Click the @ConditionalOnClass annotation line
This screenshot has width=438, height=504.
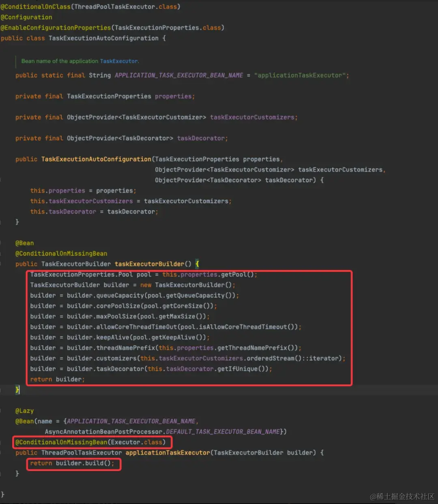[x=90, y=7]
